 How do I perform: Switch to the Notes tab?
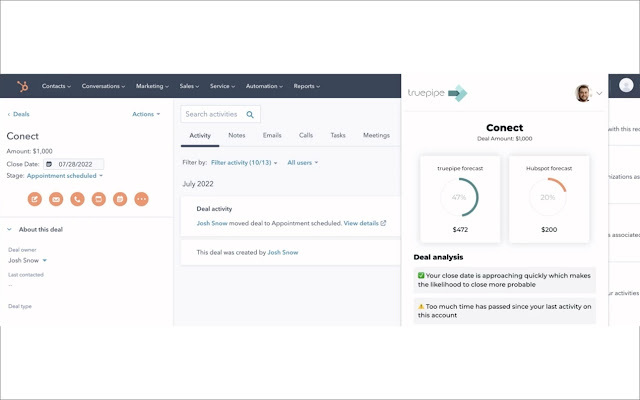click(x=237, y=136)
